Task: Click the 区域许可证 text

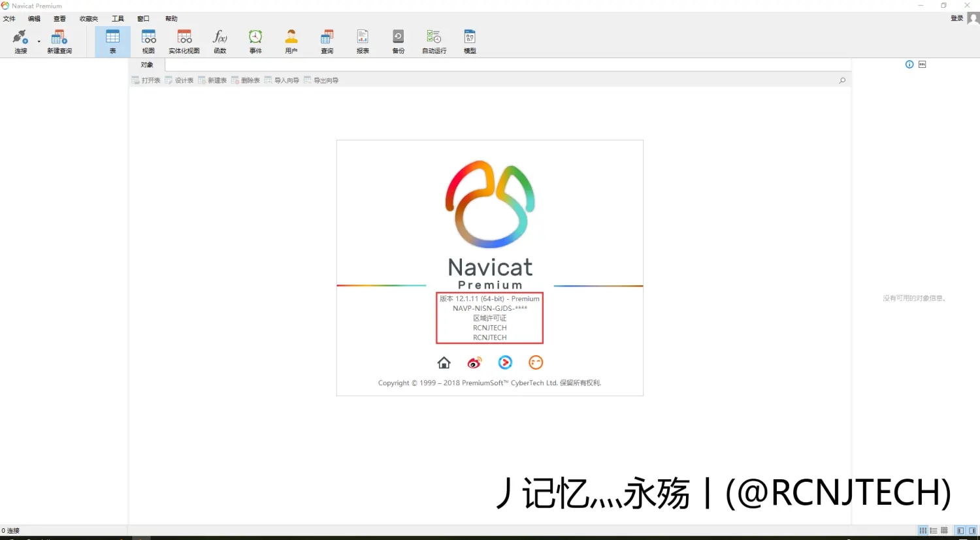Action: (x=490, y=318)
